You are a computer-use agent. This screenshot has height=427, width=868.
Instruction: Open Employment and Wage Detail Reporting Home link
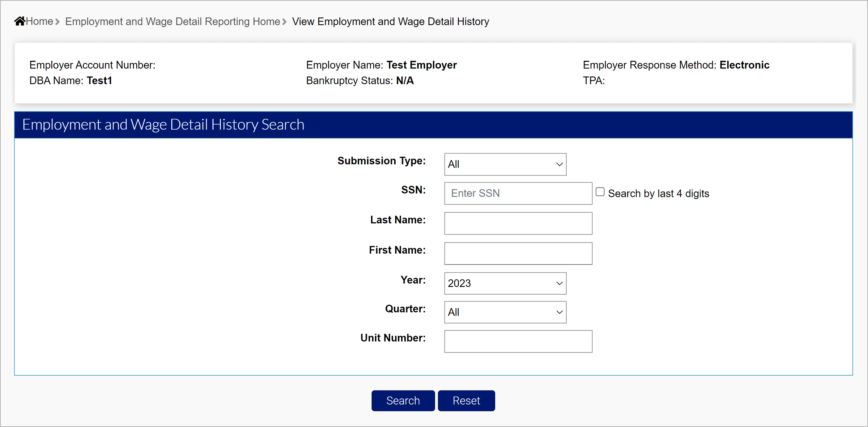coord(173,21)
